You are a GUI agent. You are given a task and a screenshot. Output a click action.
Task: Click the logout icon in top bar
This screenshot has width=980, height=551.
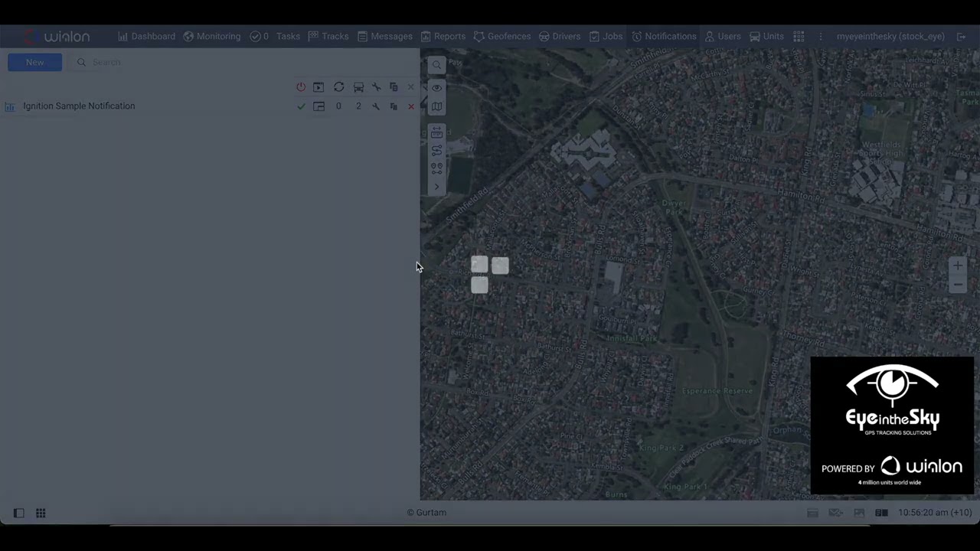click(x=962, y=36)
